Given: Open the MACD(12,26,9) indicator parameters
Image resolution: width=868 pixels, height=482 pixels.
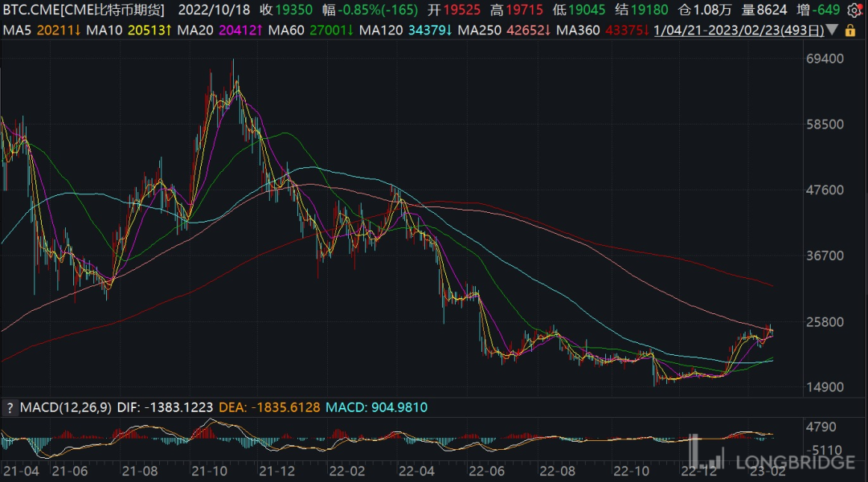Looking at the screenshot, I should click(x=63, y=407).
